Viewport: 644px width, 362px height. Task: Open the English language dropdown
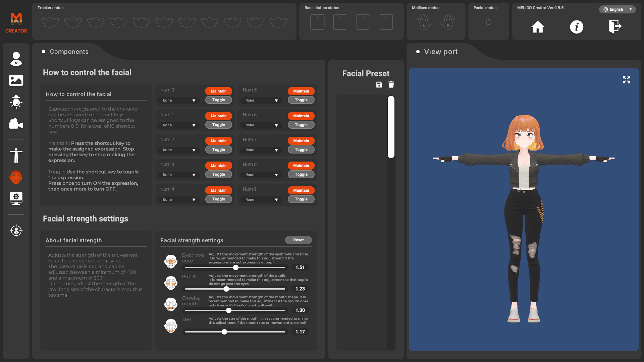pos(617,9)
